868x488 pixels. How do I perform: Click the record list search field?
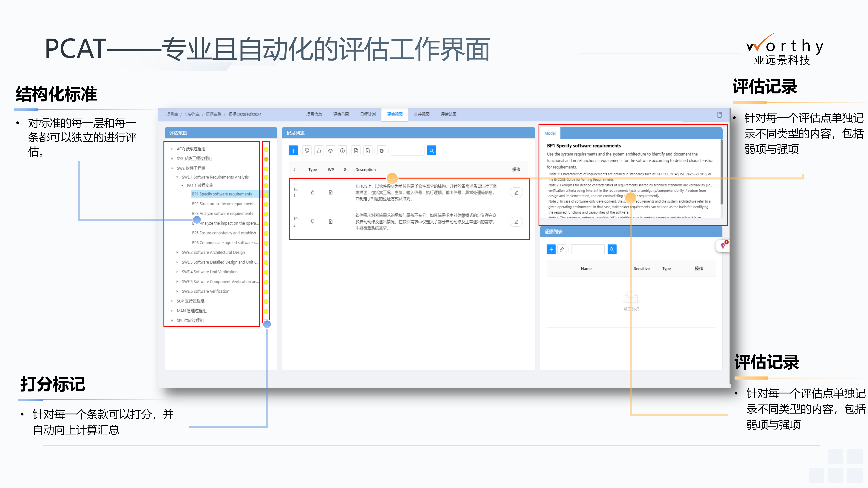pyautogui.click(x=407, y=151)
